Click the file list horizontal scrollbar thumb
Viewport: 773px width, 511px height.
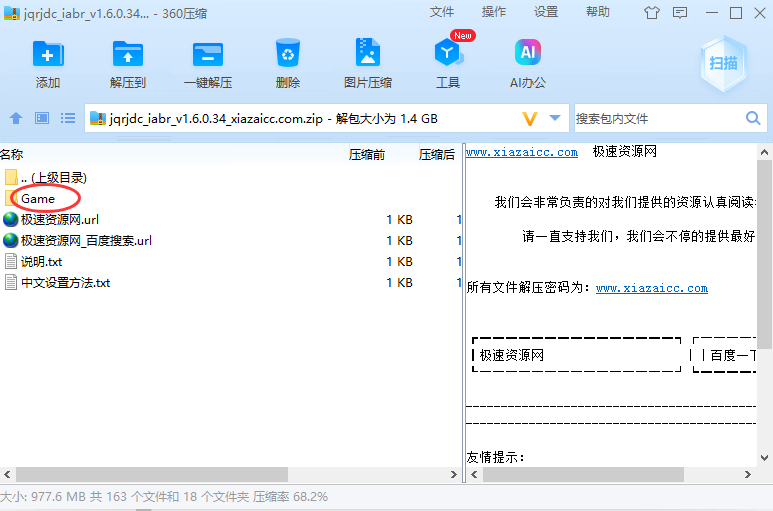[x=152, y=475]
